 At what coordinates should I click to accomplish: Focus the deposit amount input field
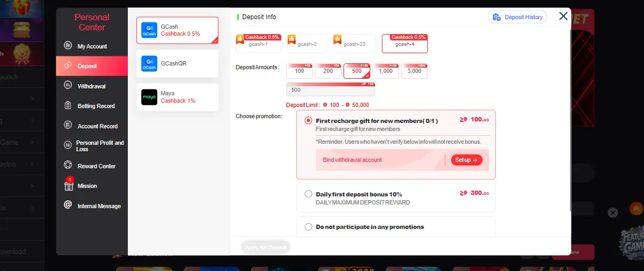(330, 89)
